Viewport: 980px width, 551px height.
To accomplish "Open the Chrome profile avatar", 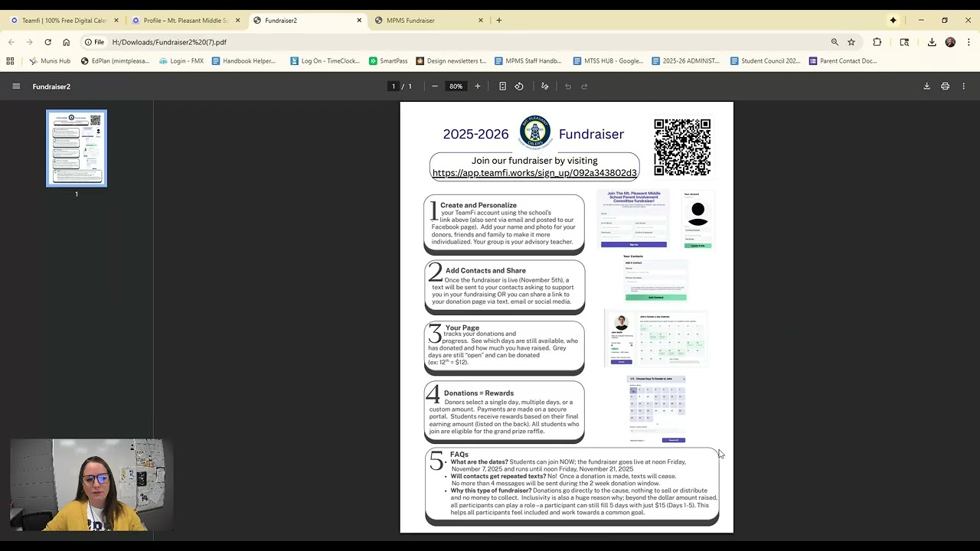I will point(950,42).
